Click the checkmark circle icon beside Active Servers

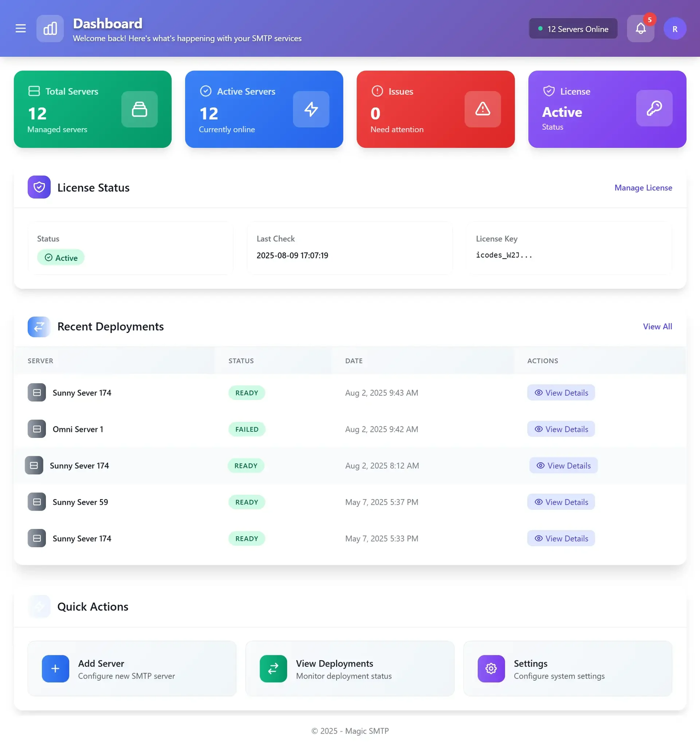pyautogui.click(x=206, y=91)
